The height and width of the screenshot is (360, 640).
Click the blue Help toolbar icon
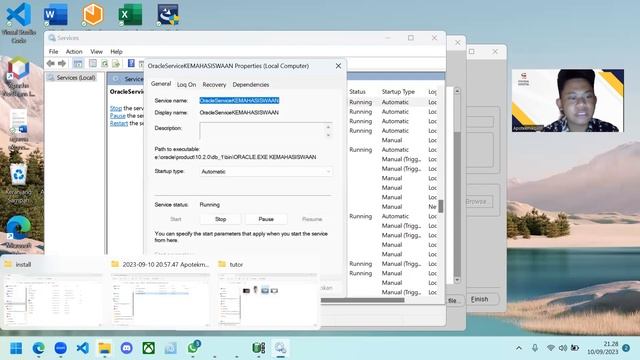131,63
